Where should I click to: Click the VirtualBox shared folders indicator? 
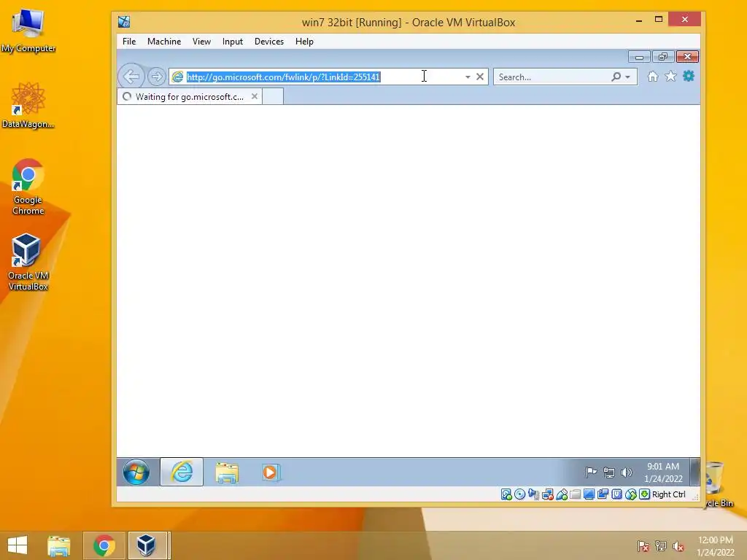click(x=575, y=494)
